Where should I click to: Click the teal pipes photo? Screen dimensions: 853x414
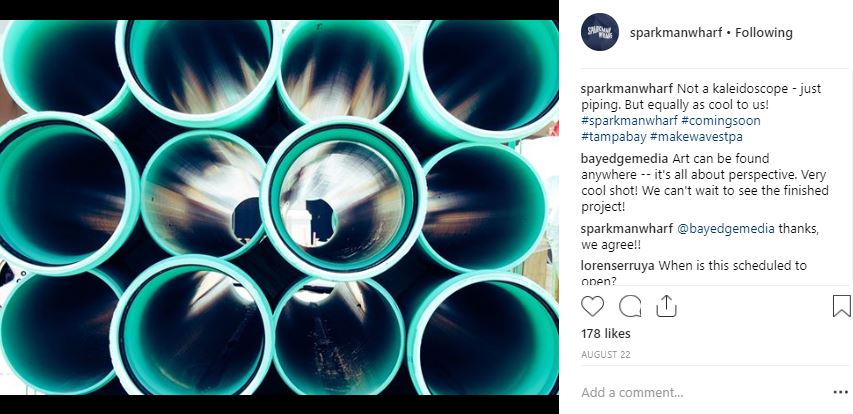[279, 207]
